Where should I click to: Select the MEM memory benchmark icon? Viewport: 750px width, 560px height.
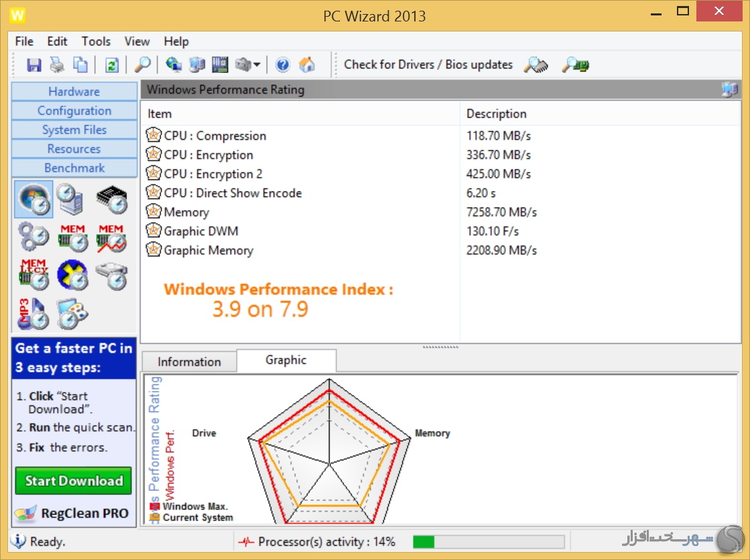click(x=72, y=237)
